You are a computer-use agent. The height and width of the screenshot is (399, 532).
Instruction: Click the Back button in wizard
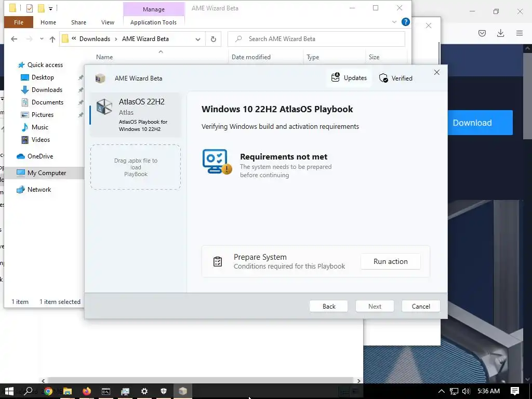[x=328, y=307]
